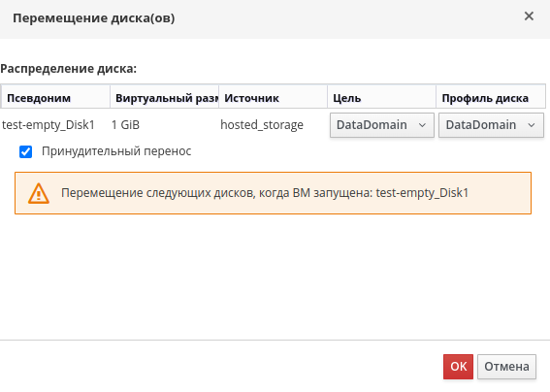This screenshot has width=550, height=392.
Task: Click the Цель column header
Action: (382, 98)
